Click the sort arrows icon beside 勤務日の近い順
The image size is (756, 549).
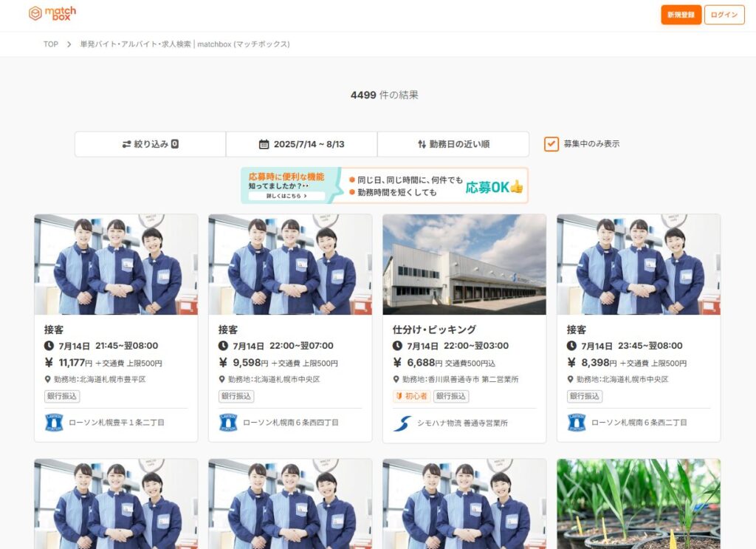[x=422, y=144]
